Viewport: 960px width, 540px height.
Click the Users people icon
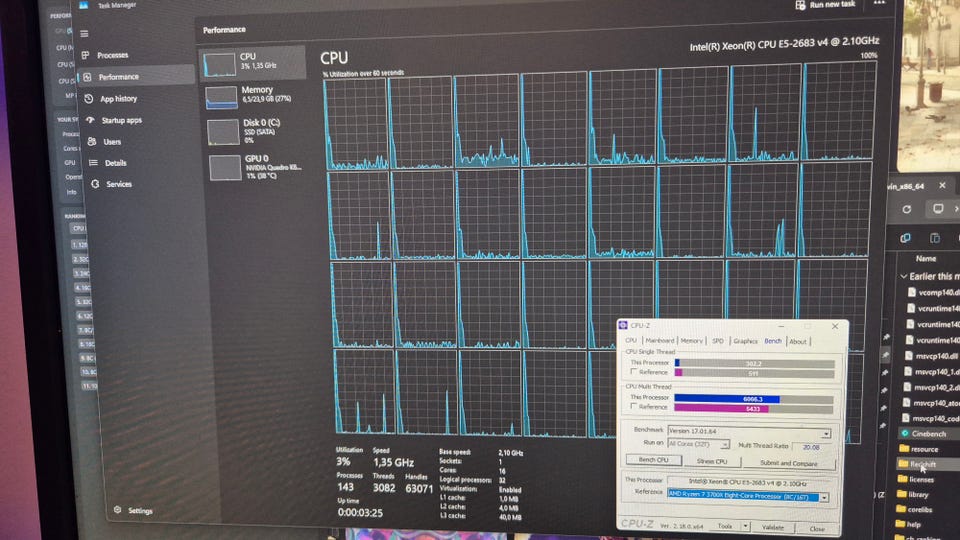(x=92, y=141)
